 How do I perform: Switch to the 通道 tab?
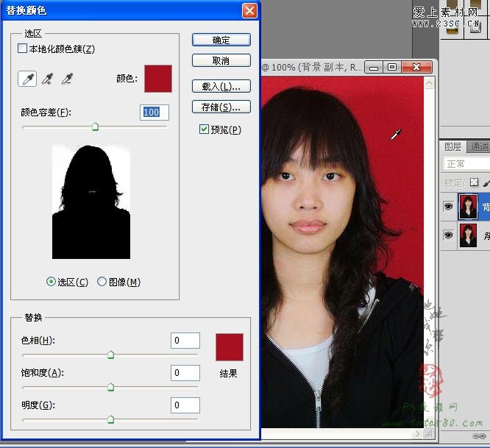(480, 147)
